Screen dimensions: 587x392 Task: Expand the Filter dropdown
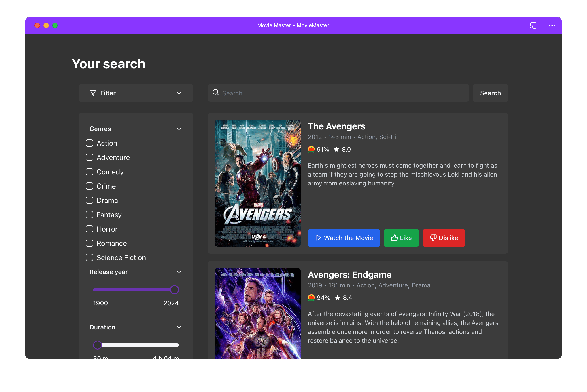pos(136,93)
